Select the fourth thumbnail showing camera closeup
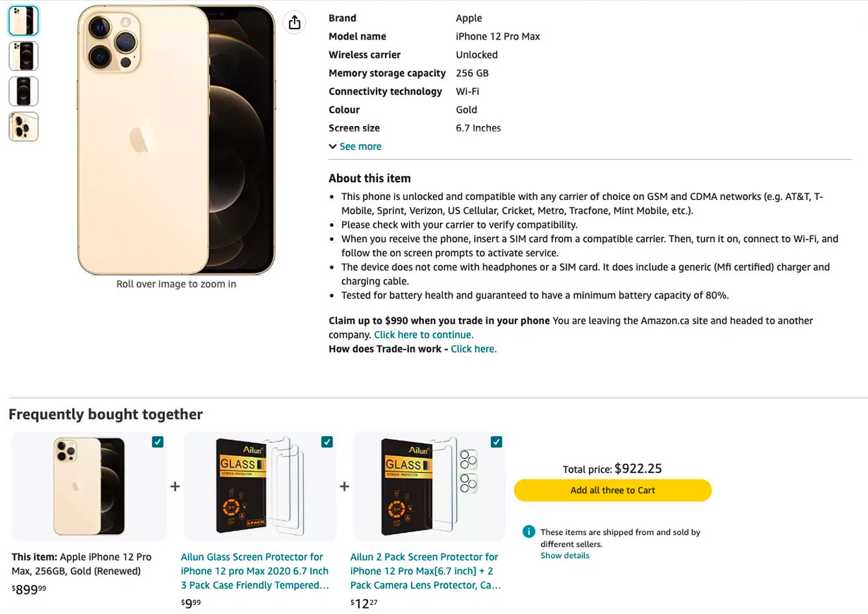 coord(23,127)
